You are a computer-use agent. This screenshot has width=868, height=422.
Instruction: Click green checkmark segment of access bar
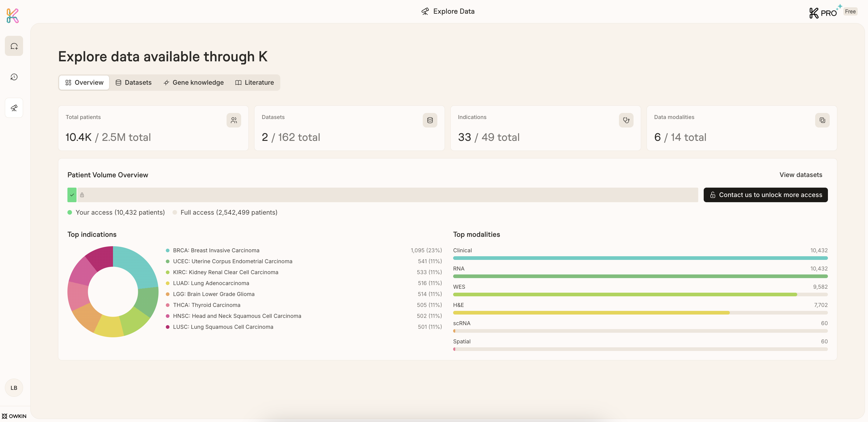click(x=72, y=195)
